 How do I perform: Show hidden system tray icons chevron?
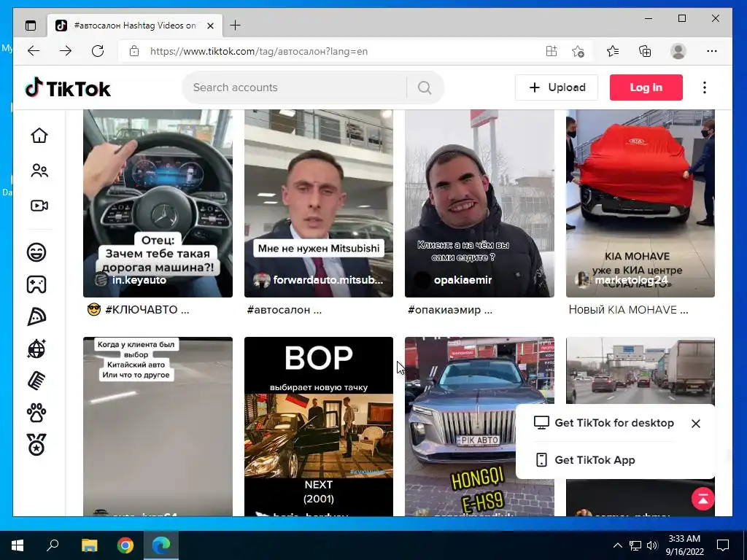617,545
